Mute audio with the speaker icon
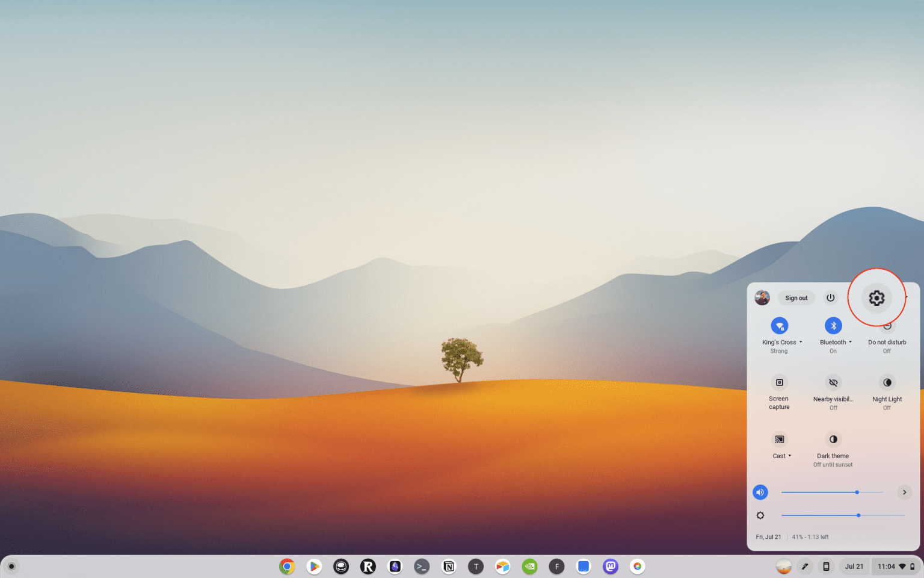This screenshot has width=924, height=578. (760, 492)
